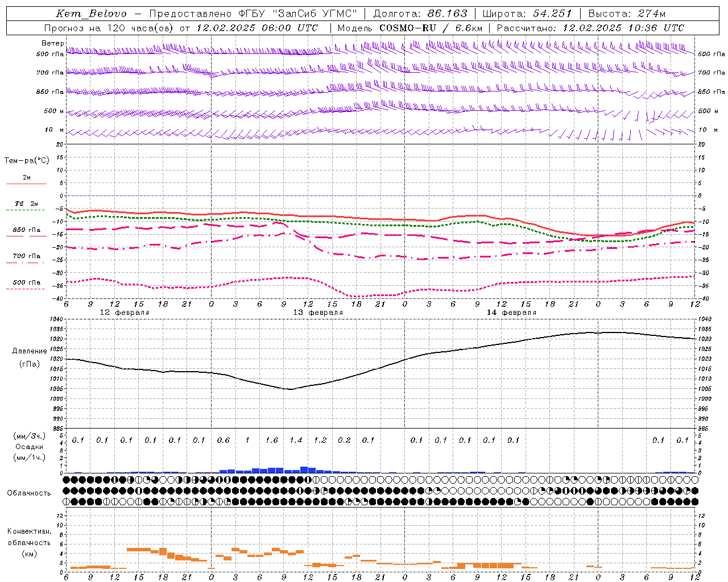728x582 pixels.
Task: Click the "14 февраля" date label
Action: pyautogui.click(x=512, y=313)
